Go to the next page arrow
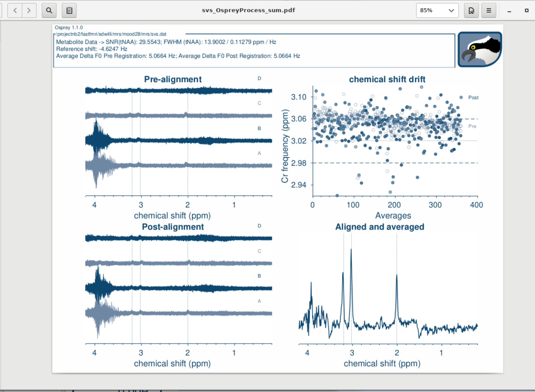The width and height of the screenshot is (535, 392). tap(29, 11)
